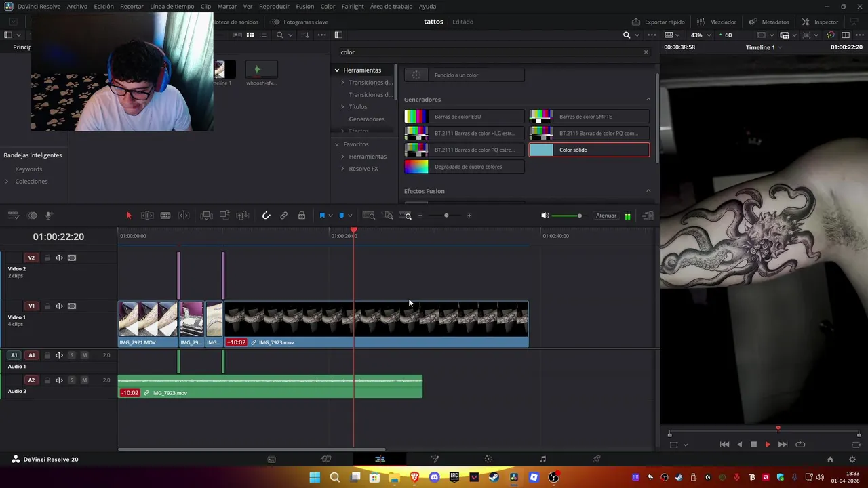Disable Video 1 track with filmstrip icon

pos(72,306)
